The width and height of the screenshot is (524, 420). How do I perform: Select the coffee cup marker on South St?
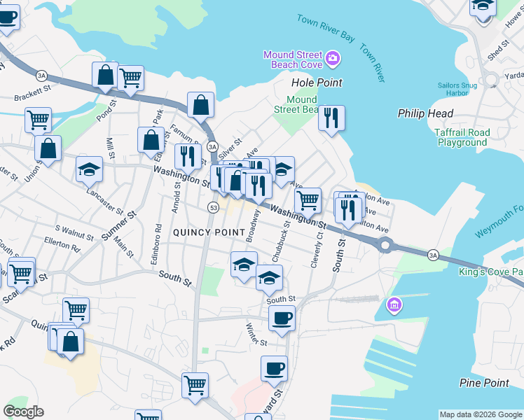[x=282, y=319]
